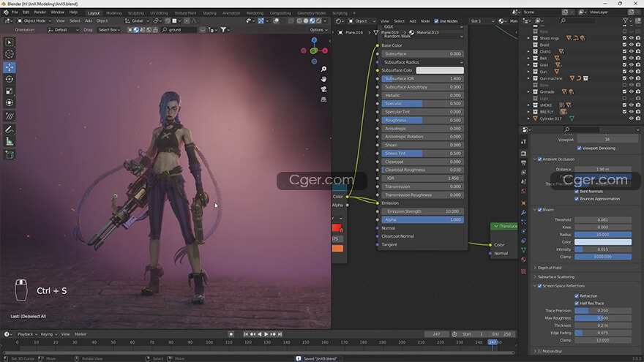The image size is (644, 362).
Task: Hide Cylinder.017 object in outliner
Action: coord(632,118)
